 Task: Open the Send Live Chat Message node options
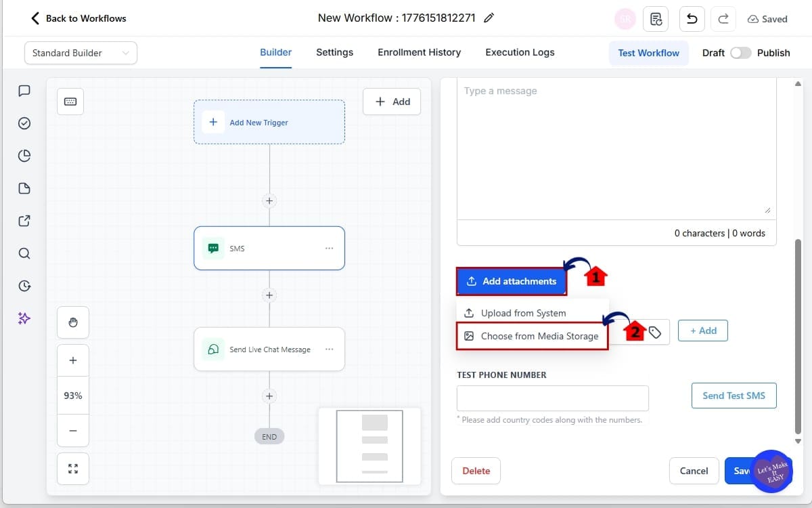330,349
